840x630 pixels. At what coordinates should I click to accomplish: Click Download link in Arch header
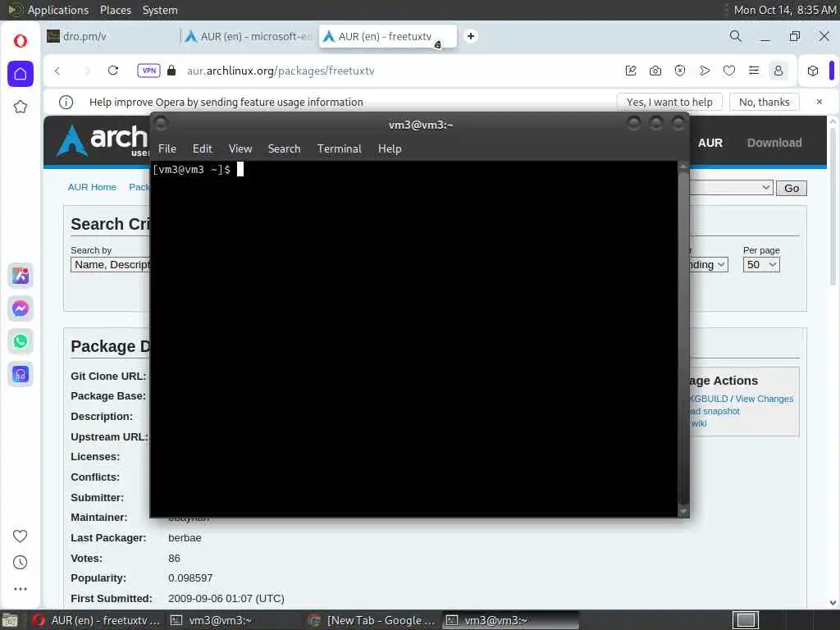click(x=774, y=143)
